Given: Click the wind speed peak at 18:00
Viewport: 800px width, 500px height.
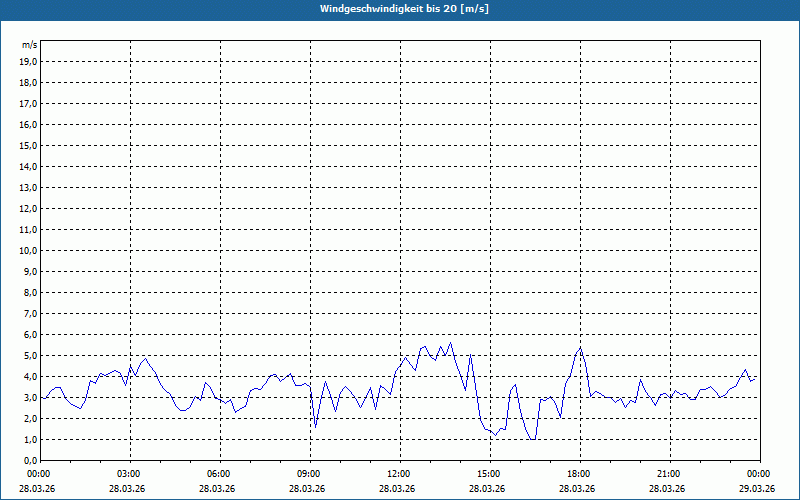Looking at the screenshot, I should [580, 347].
